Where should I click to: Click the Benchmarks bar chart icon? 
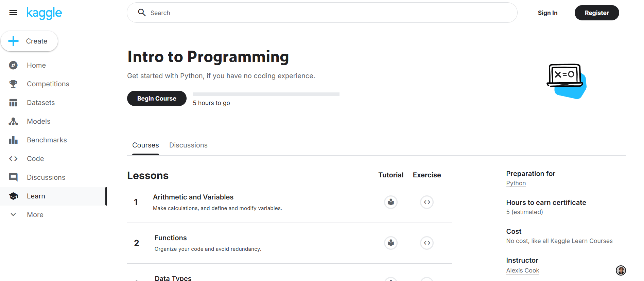coord(13,140)
